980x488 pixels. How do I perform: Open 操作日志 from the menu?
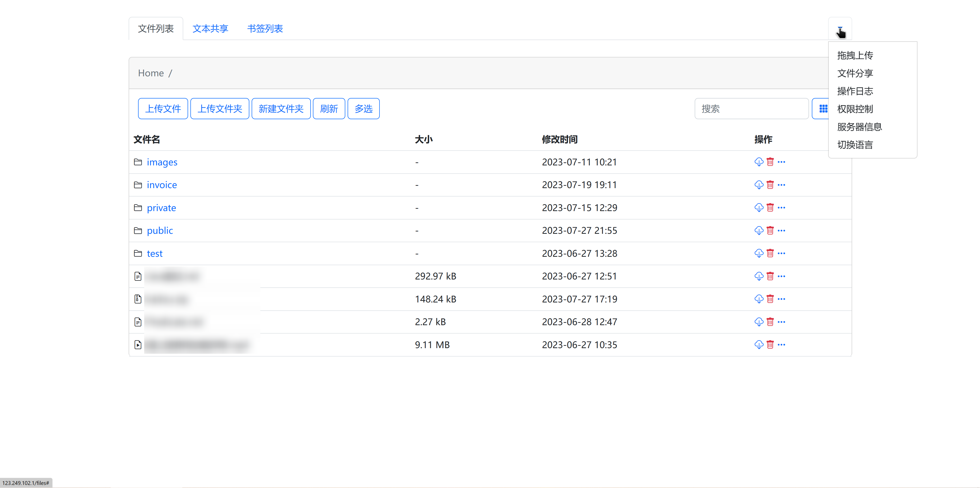pos(855,91)
